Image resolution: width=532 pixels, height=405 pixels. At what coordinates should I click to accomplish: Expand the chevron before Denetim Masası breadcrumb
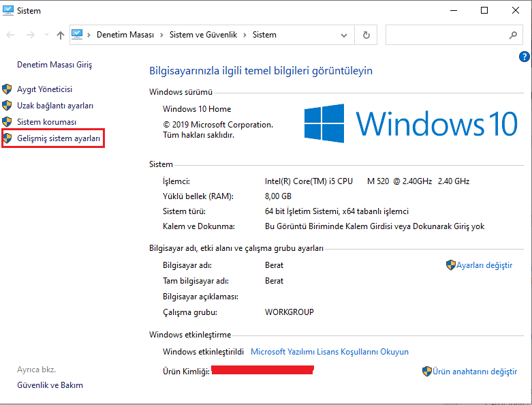(x=89, y=35)
